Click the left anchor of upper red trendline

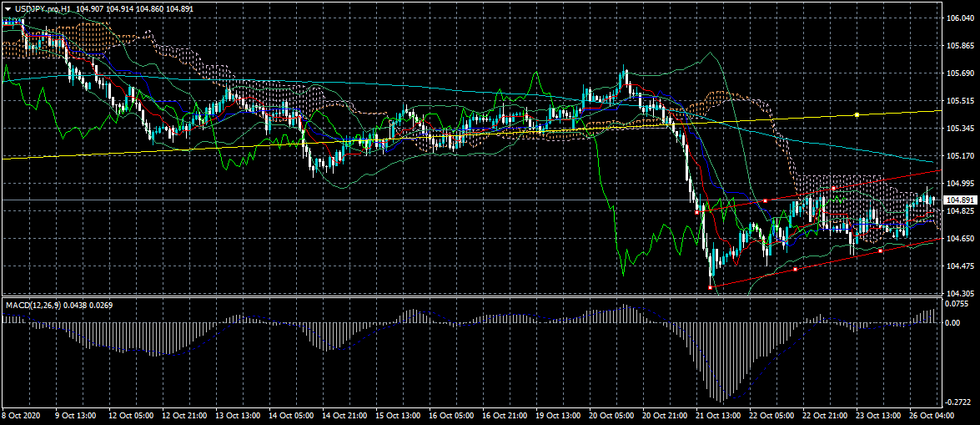697,213
